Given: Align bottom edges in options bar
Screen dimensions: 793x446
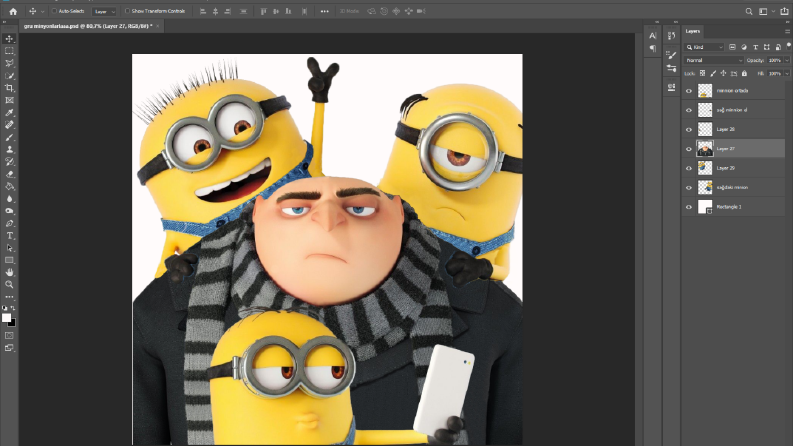Looking at the screenshot, I should [x=288, y=11].
